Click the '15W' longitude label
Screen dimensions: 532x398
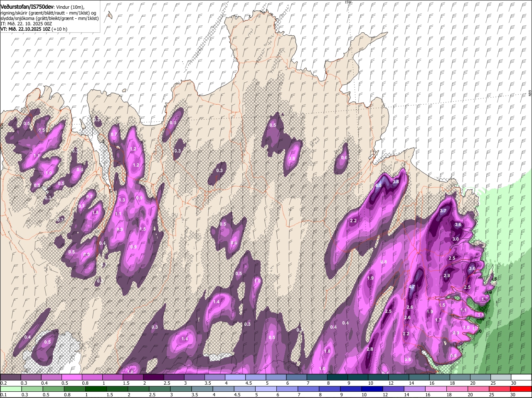(348, 2)
